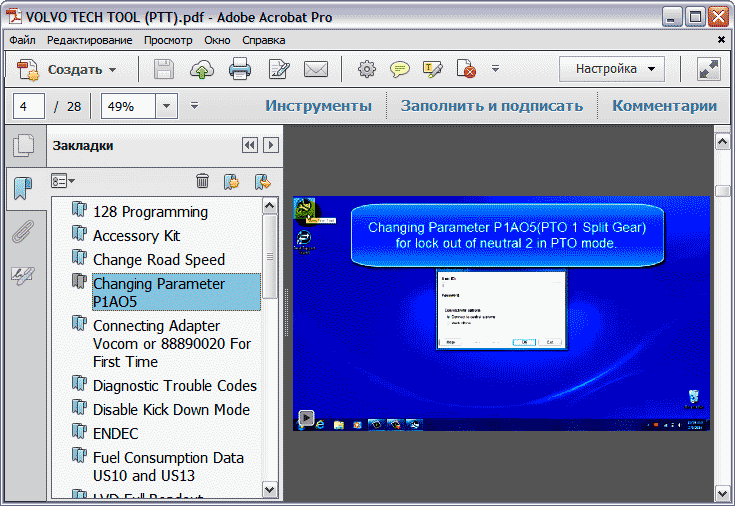Open the Page Thumbnails panel
Viewport: 735px width, 506px height.
pyautogui.click(x=23, y=146)
